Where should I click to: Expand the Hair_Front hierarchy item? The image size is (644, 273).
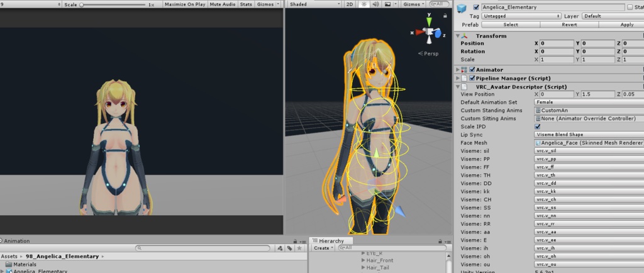click(363, 260)
